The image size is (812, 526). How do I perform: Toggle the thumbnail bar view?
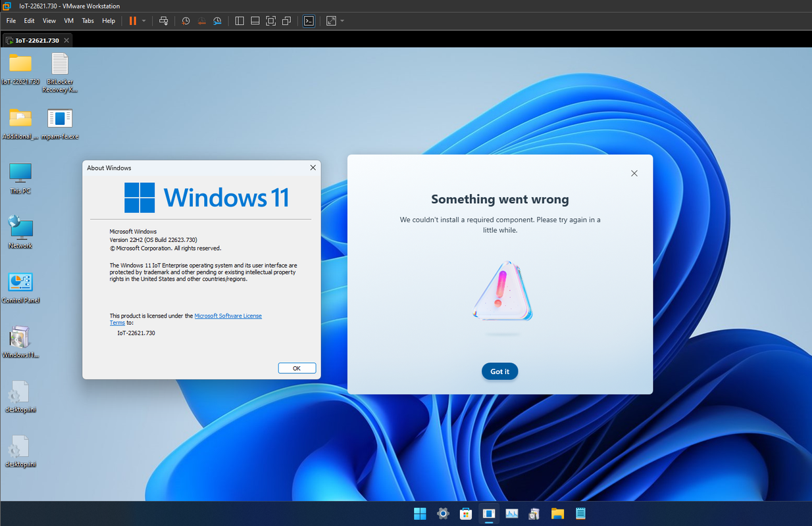(x=255, y=21)
